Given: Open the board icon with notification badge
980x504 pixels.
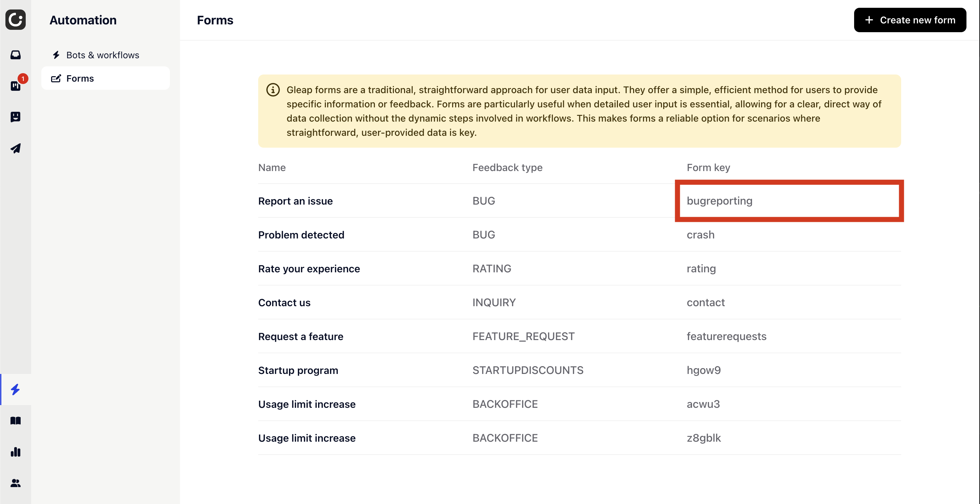Looking at the screenshot, I should (16, 86).
